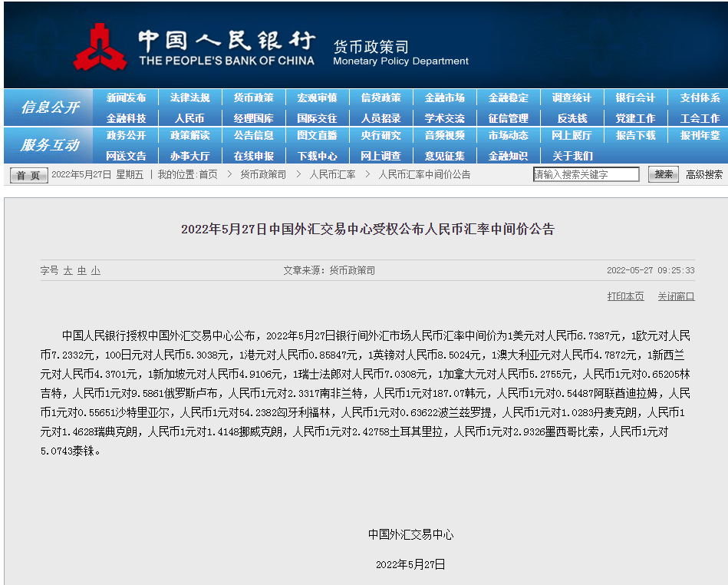Select 货币政策 in the navigation bar
This screenshot has width=728, height=585.
[253, 98]
